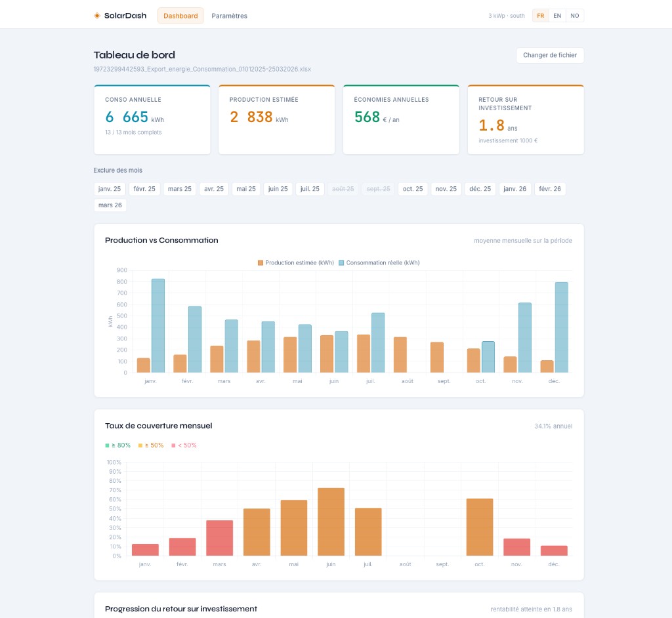Select the FR language button

click(540, 16)
